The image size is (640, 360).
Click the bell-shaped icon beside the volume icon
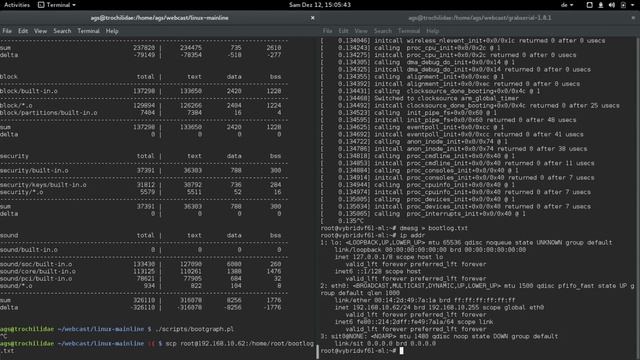click(x=601, y=5)
